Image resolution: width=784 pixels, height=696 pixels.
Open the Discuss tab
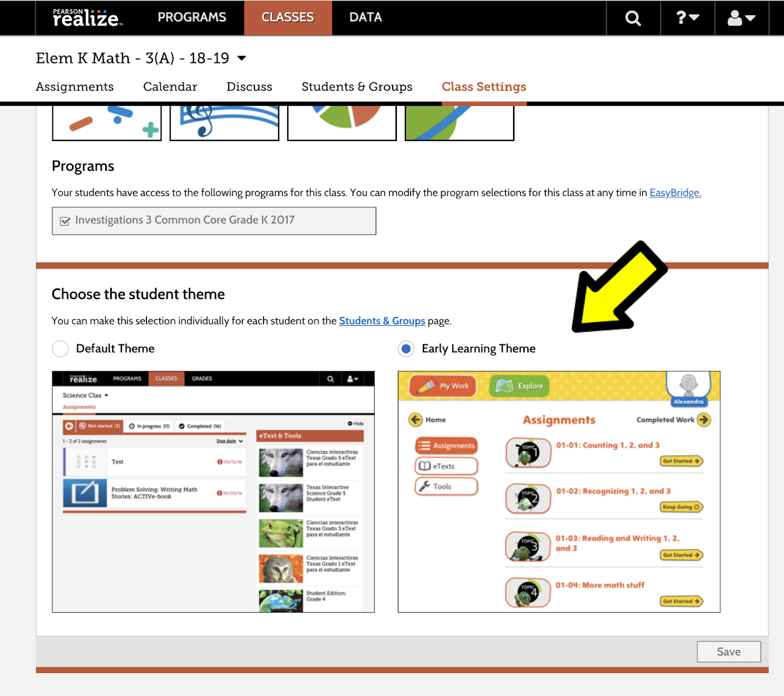(249, 87)
